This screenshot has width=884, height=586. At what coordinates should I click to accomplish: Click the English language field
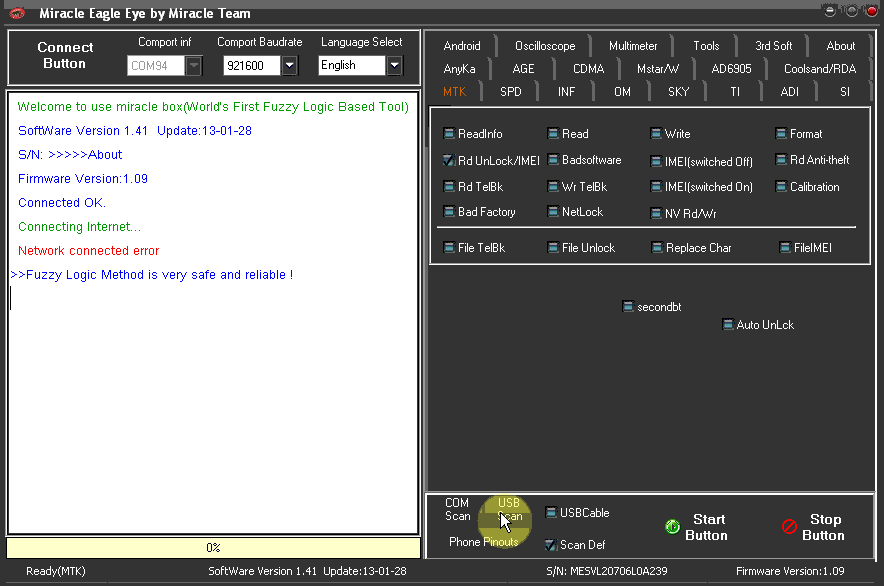[x=352, y=65]
